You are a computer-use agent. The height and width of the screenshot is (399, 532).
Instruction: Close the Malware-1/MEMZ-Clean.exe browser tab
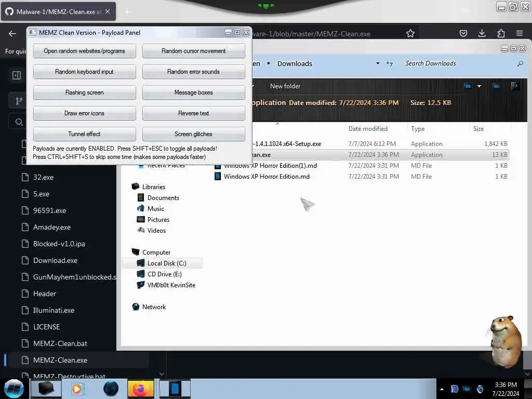[108, 11]
